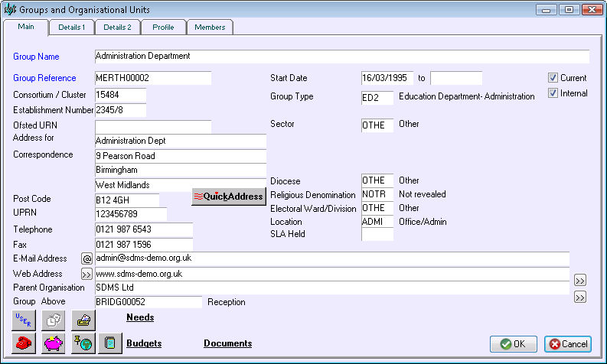The image size is (607, 364).
Task: Click the 'Not revealed' description text
Action: (423, 194)
